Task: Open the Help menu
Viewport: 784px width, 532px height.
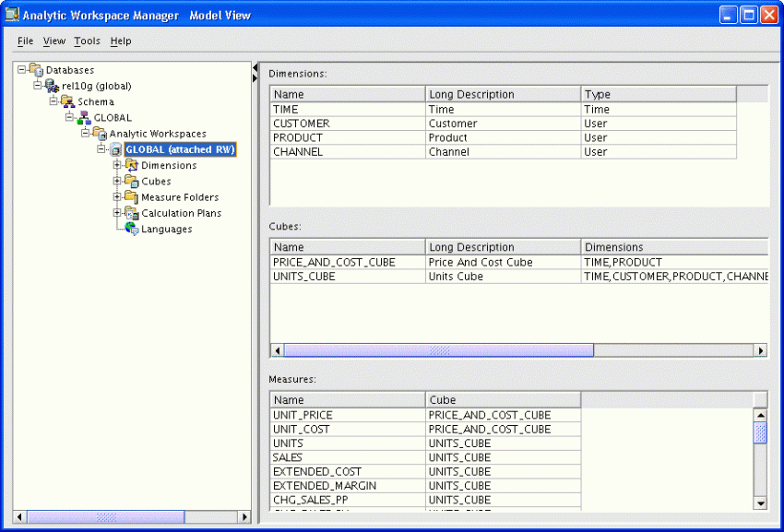Action: (121, 41)
